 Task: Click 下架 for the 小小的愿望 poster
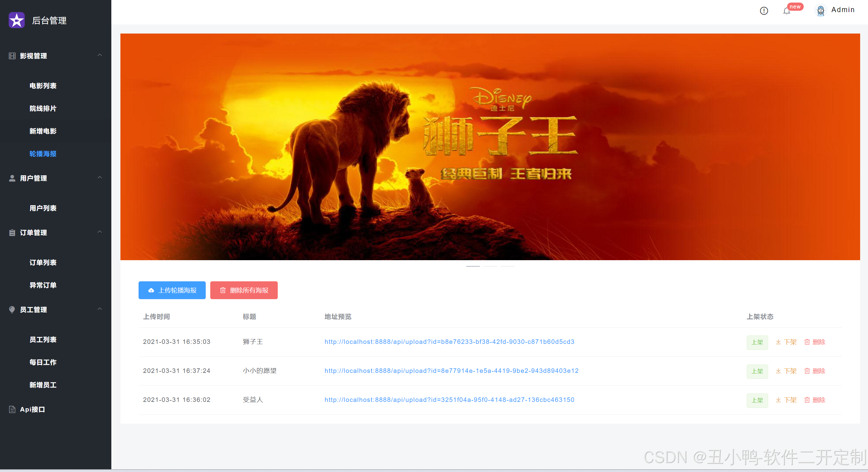786,371
